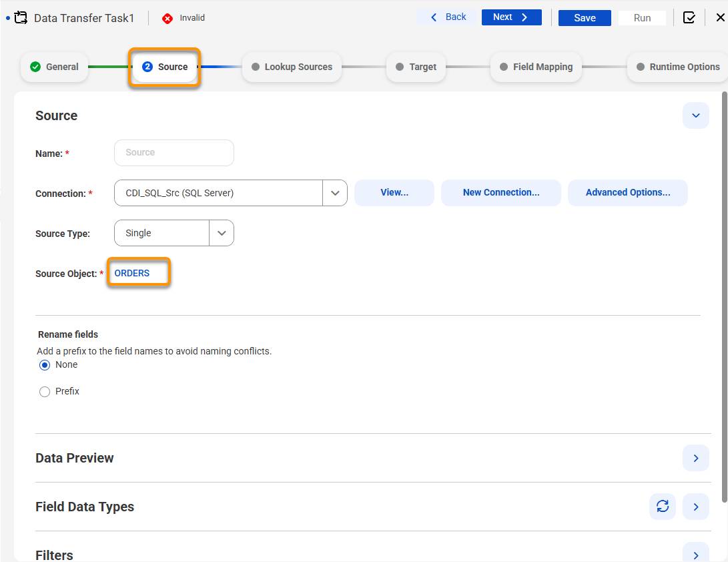Click the vertical scrollbar
Image resolution: width=728 pixels, height=562 pixels.
[724, 297]
